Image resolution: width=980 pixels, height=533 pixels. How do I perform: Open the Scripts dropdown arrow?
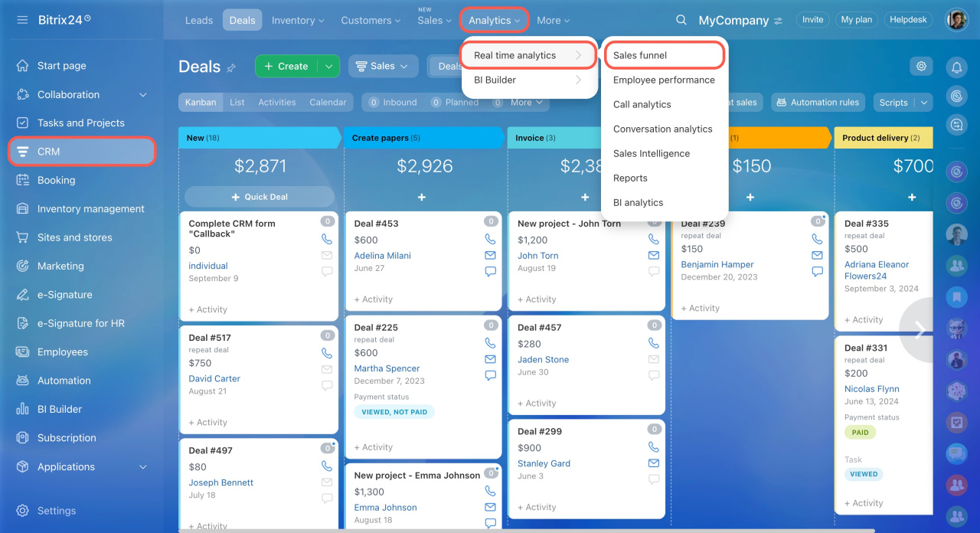(924, 103)
